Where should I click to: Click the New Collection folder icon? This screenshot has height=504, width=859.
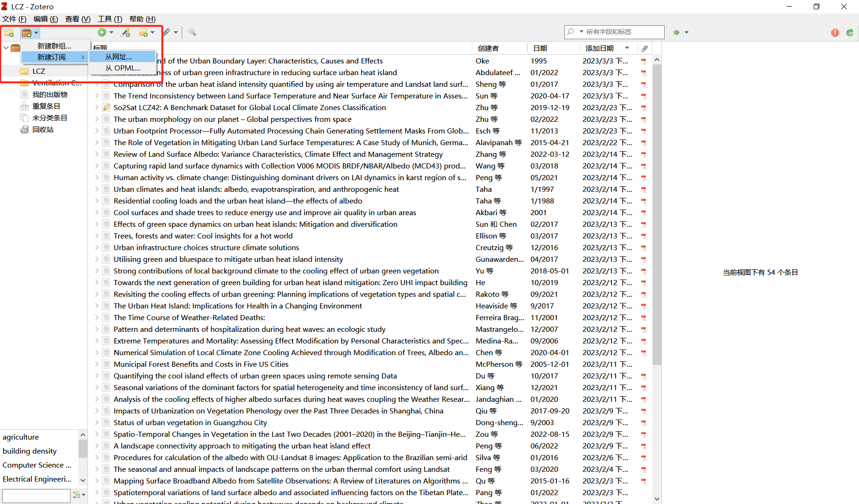(x=9, y=33)
